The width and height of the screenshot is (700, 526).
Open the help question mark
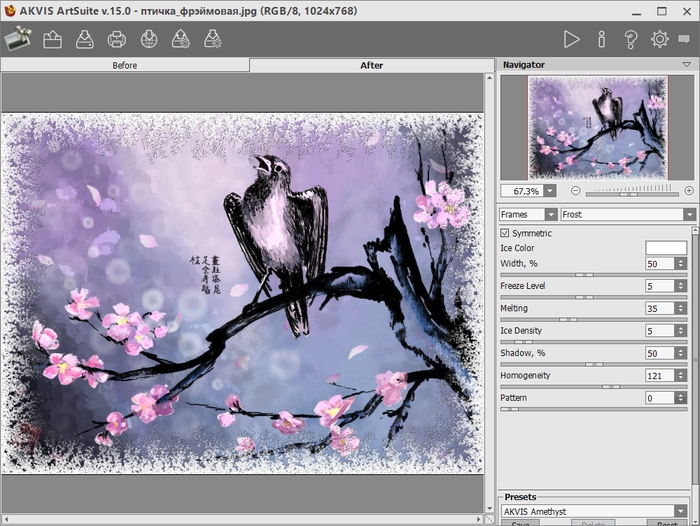pos(630,39)
